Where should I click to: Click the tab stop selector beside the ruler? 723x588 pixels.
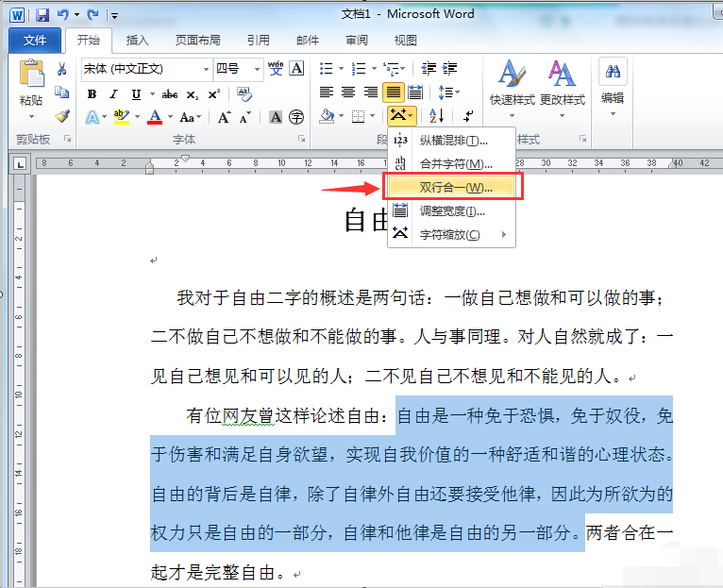tap(20, 163)
